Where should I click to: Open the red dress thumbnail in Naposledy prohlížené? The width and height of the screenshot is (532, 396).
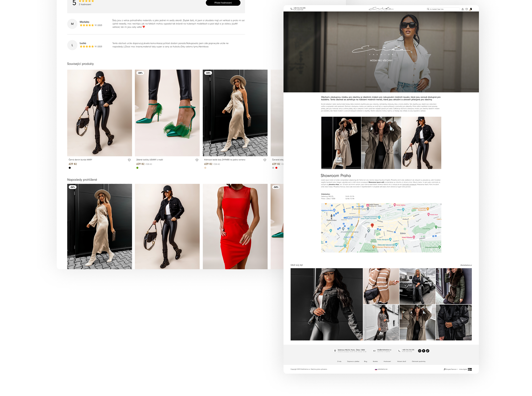pos(235,226)
